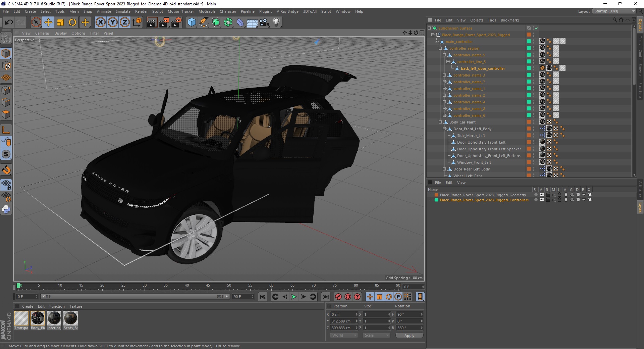Click Controllers layer green color swatch

(x=436, y=200)
